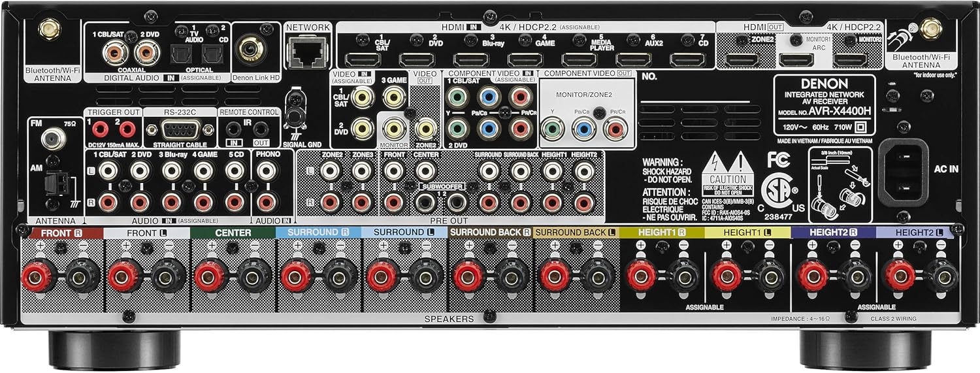The width and height of the screenshot is (980, 373).
Task: Click HDMI input 3 Blu-ray
Action: click(x=472, y=61)
